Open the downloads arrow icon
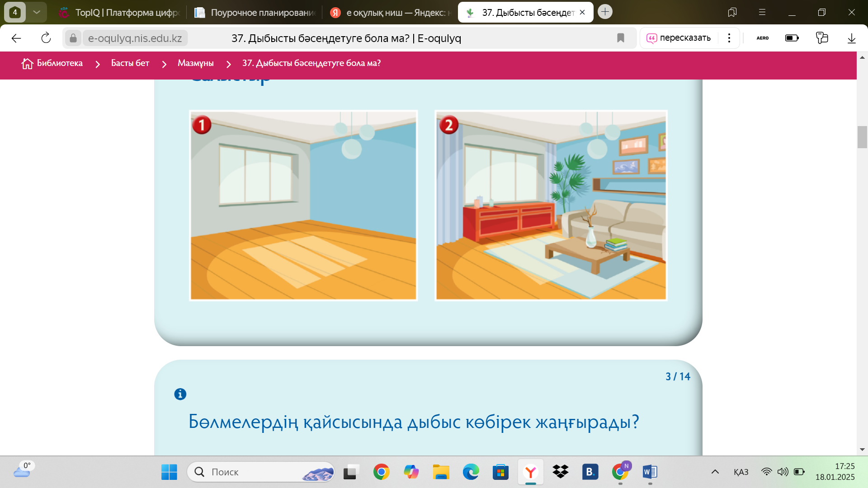The image size is (868, 488). pos(851,38)
